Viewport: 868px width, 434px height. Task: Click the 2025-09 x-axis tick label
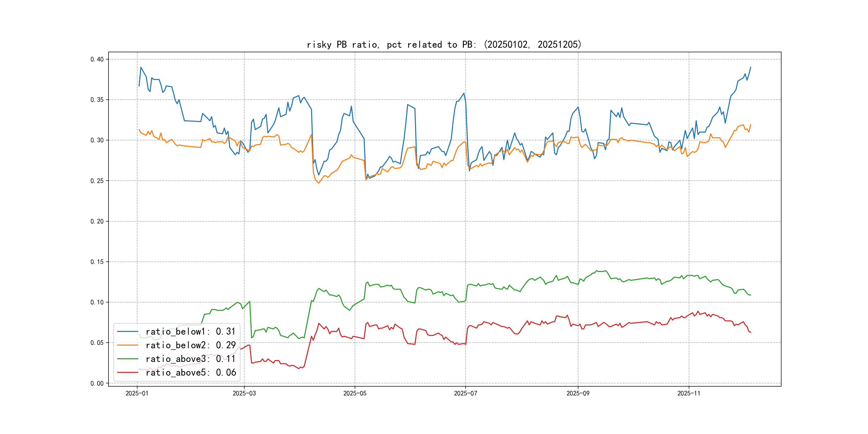click(578, 394)
